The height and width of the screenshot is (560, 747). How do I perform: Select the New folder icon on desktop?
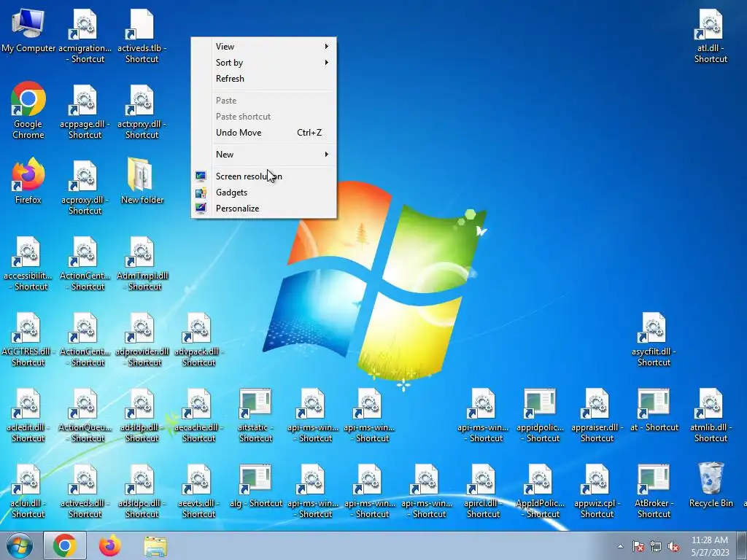142,181
